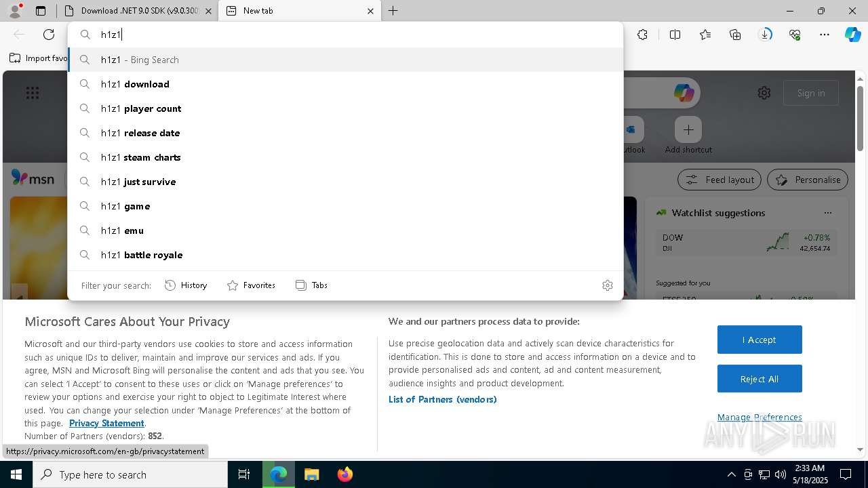Filter search by Favorites
868x488 pixels.
251,285
